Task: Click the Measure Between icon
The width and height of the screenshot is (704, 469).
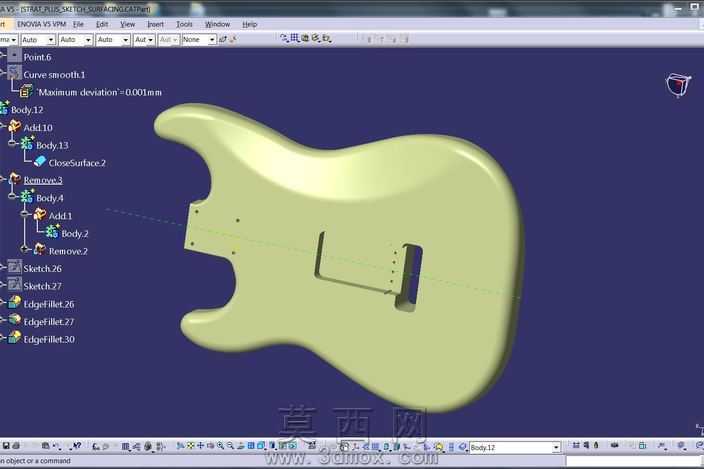Action: click(x=576, y=445)
